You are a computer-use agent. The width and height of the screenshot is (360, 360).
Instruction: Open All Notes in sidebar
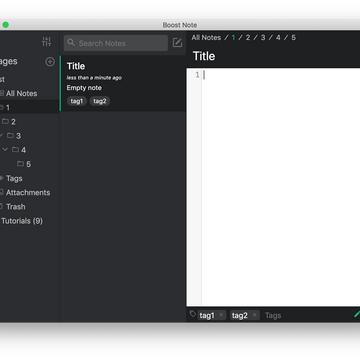(x=21, y=94)
